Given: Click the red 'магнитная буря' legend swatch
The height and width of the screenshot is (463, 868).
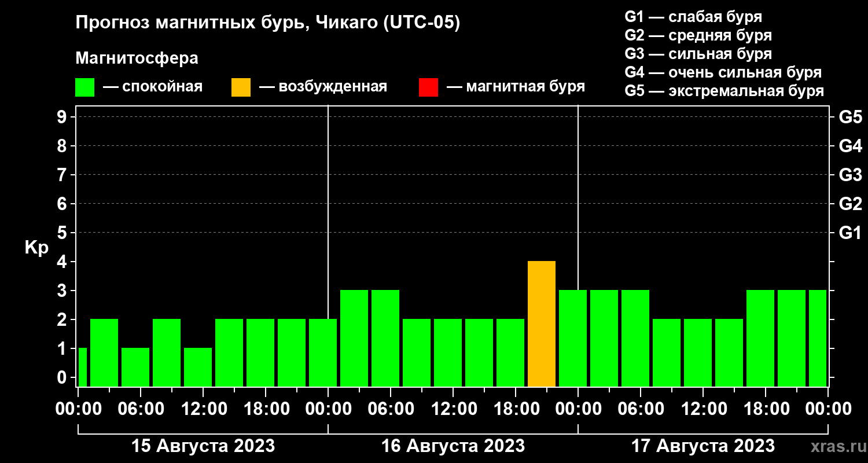Looking at the screenshot, I should click(428, 87).
